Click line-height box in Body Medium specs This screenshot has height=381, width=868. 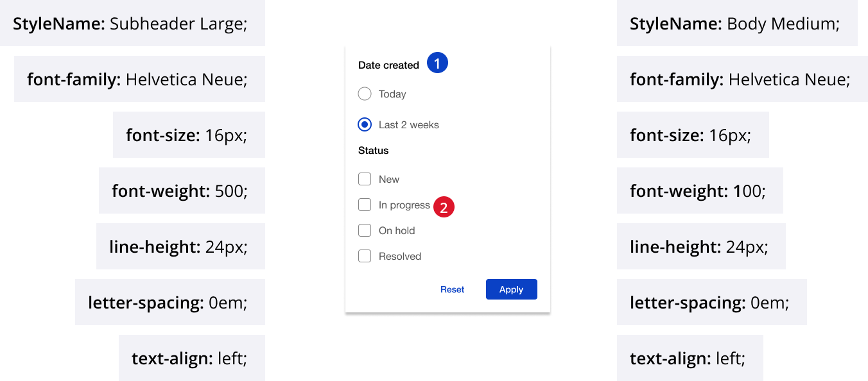click(700, 246)
